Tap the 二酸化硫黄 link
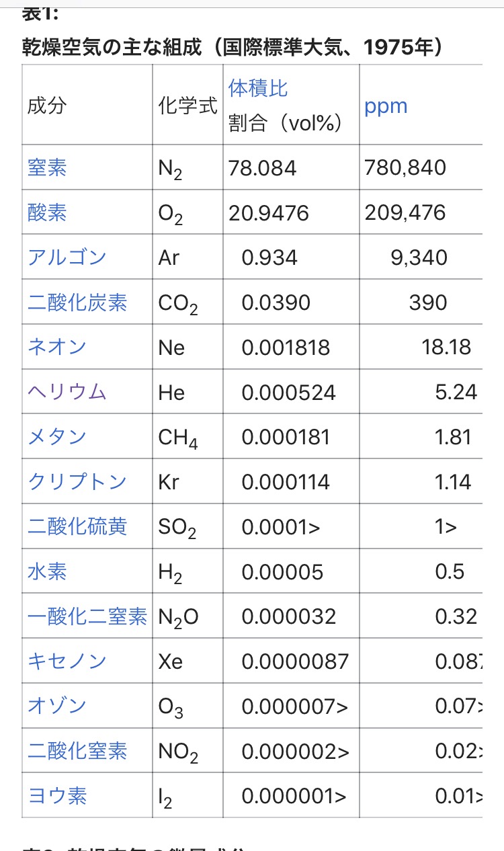The height and width of the screenshot is (851, 504). tap(77, 527)
